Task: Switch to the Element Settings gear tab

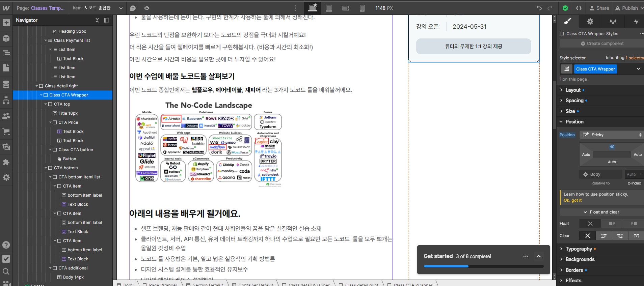Action: coord(590,21)
